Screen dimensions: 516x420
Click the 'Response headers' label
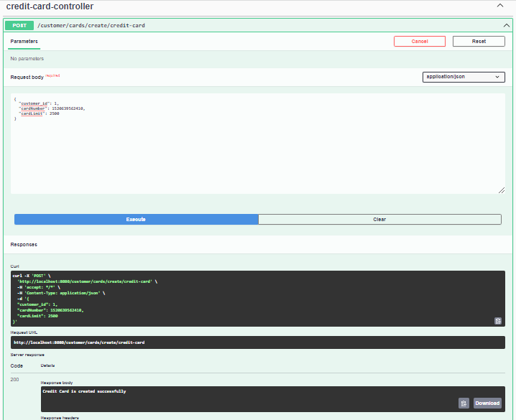[x=60, y=418]
